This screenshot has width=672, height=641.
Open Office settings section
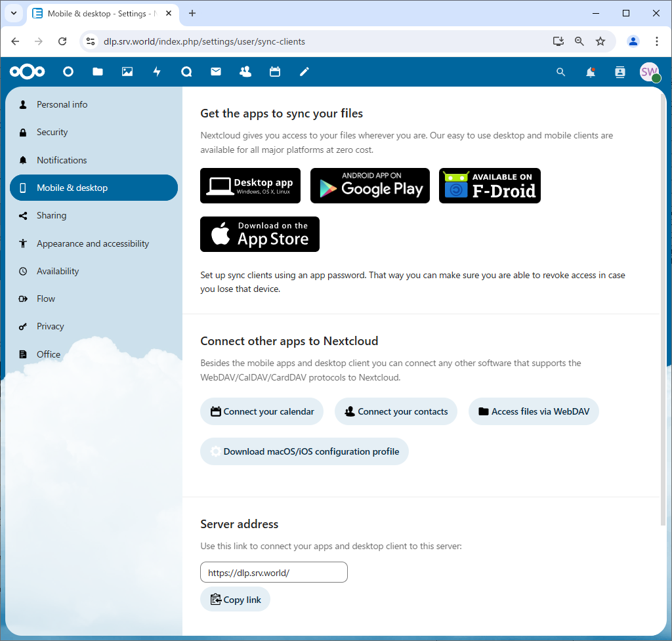94,354
